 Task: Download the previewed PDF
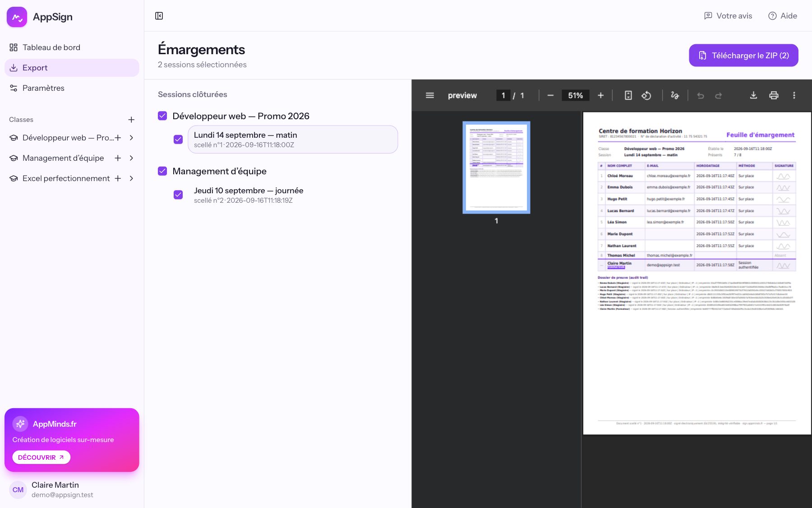(753, 95)
